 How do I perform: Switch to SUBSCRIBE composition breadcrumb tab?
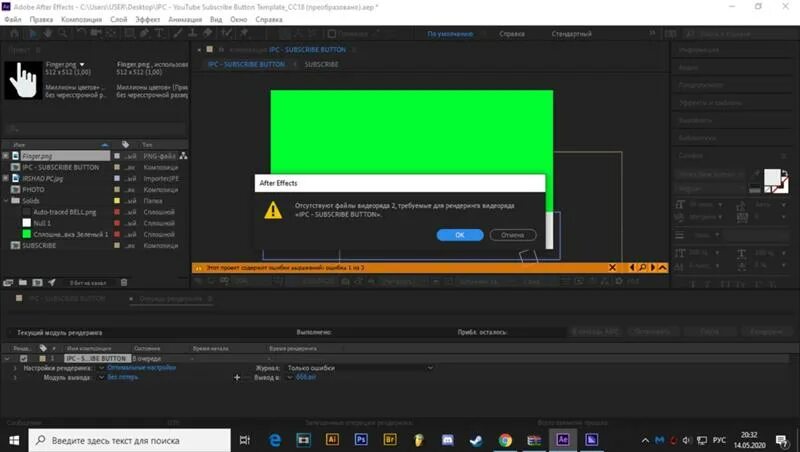point(321,65)
